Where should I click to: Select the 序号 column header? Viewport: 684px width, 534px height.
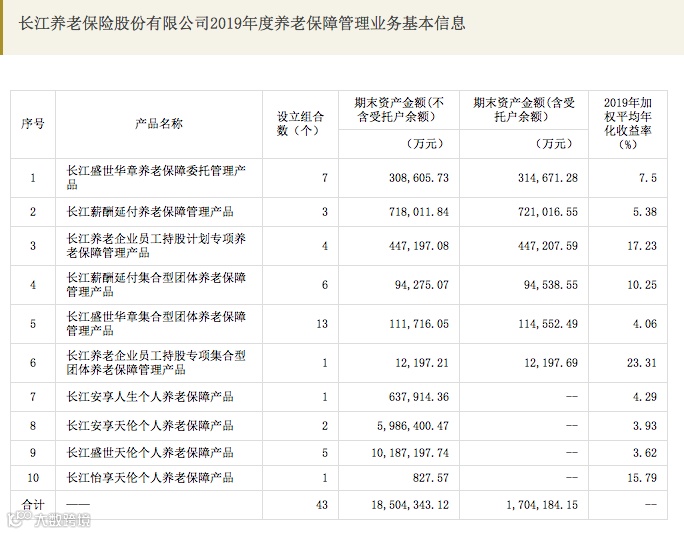[x=33, y=124]
